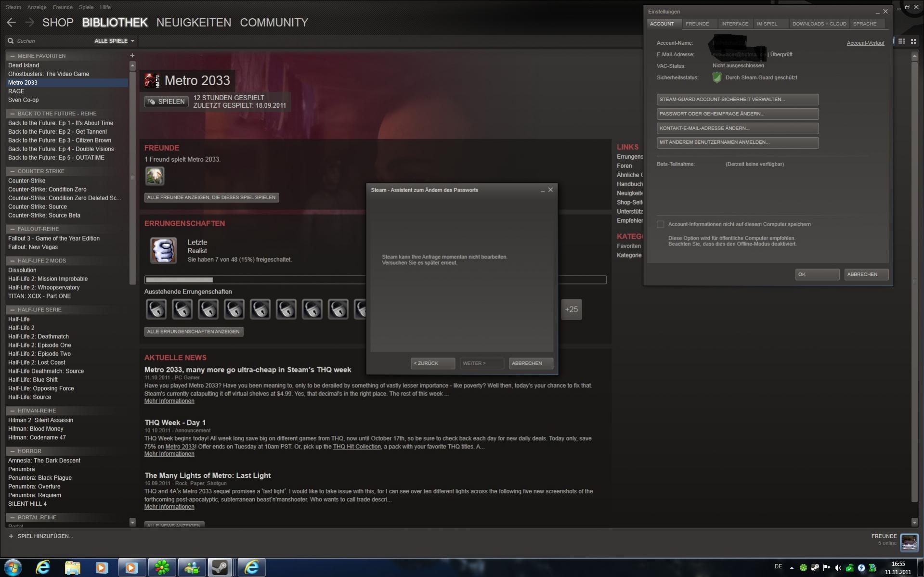
Task: Go to the SHOP section
Action: (x=58, y=23)
